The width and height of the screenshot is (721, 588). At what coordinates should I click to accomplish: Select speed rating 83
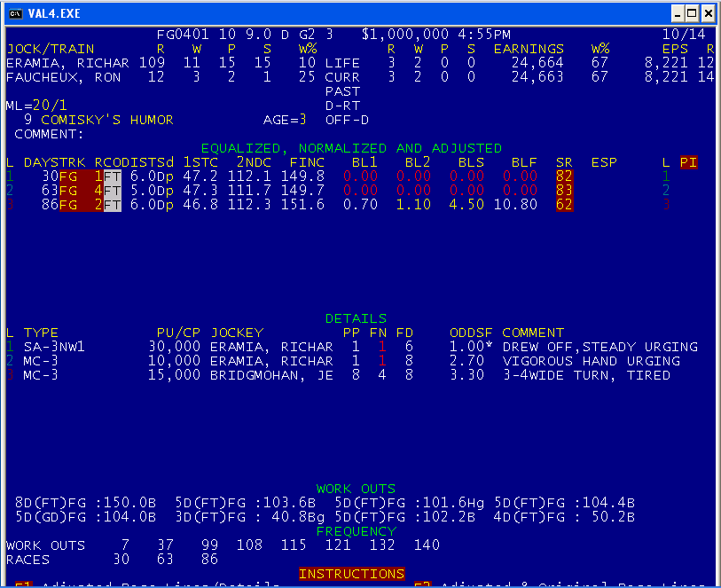click(564, 191)
